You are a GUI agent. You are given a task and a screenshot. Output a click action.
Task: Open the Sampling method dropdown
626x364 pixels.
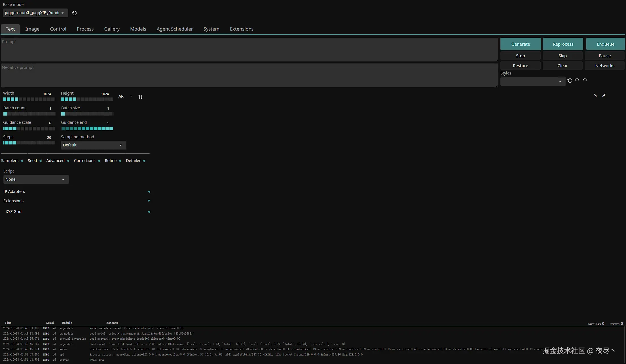[93, 145]
